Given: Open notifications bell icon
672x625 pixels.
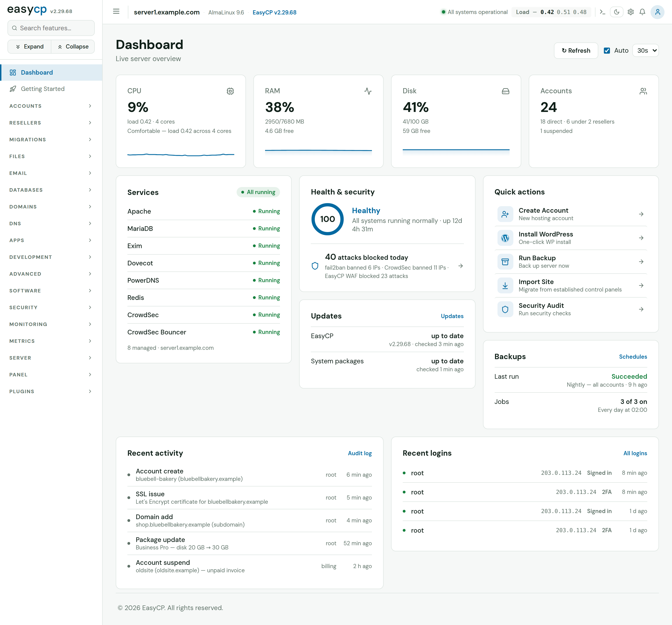Looking at the screenshot, I should (x=642, y=12).
